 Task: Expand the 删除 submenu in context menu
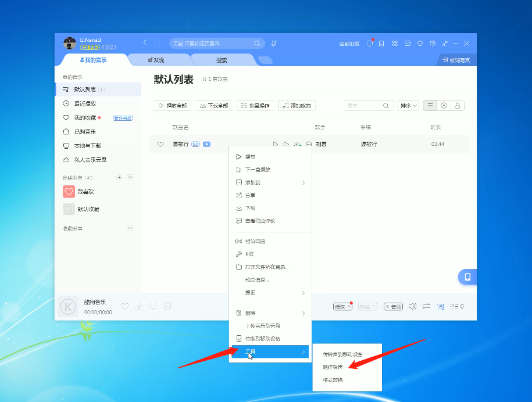click(x=270, y=313)
